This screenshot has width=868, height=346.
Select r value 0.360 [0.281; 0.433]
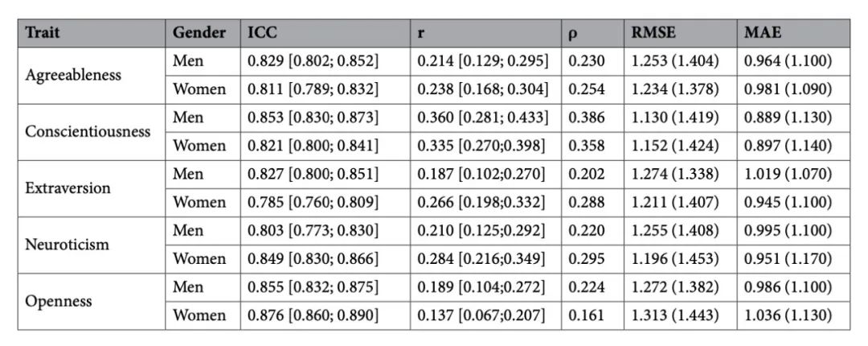(483, 117)
